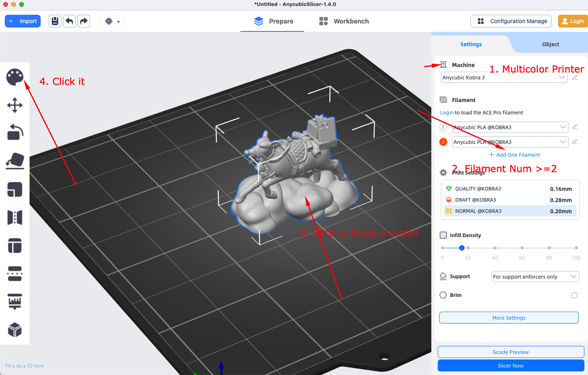Click the Brim hexagon icon
Screen dimensions: 588x375
[443, 295]
